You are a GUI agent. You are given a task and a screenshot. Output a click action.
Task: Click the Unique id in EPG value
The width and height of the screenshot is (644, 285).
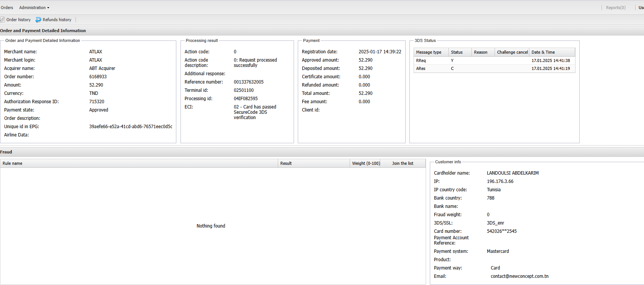tap(131, 127)
